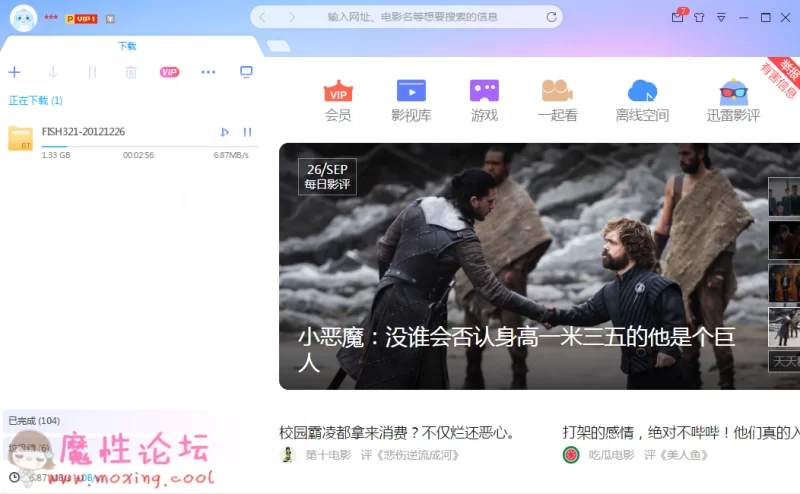Open the 一起看 icon

pos(557,101)
